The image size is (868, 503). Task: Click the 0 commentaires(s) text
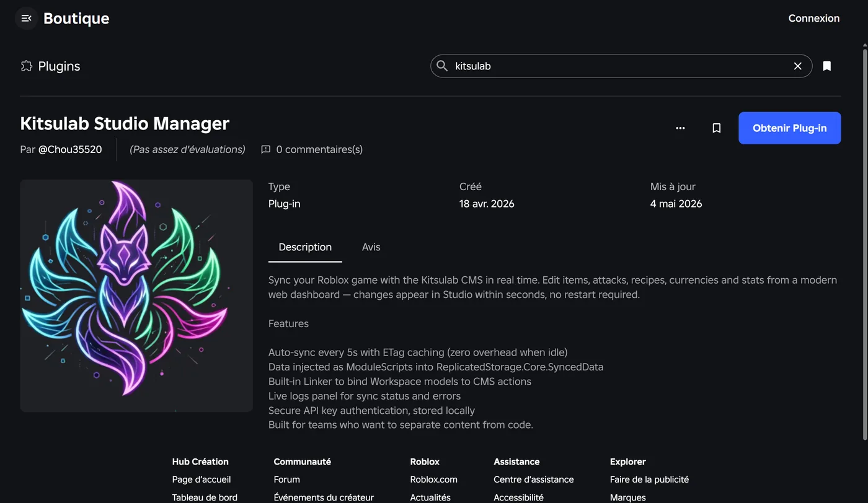[319, 149]
